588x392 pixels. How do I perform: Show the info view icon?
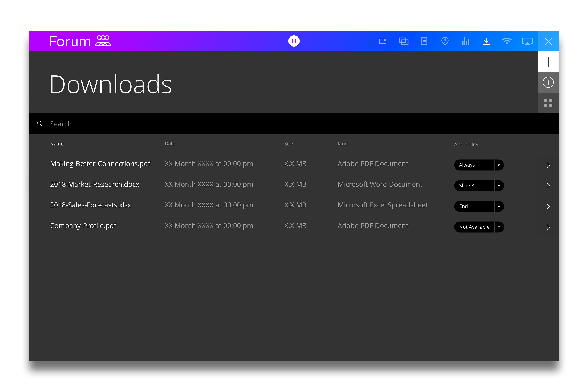pos(548,82)
